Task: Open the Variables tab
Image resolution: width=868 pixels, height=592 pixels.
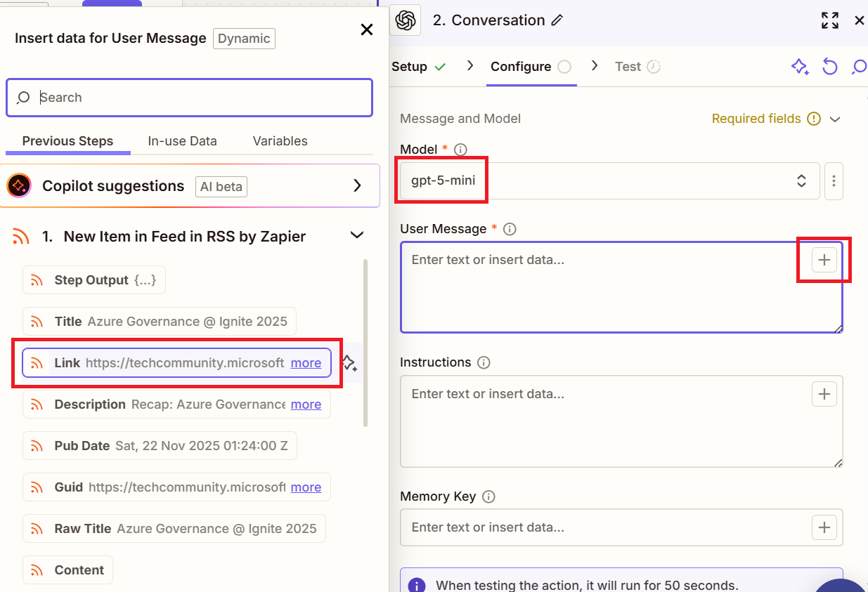Action: pyautogui.click(x=280, y=141)
